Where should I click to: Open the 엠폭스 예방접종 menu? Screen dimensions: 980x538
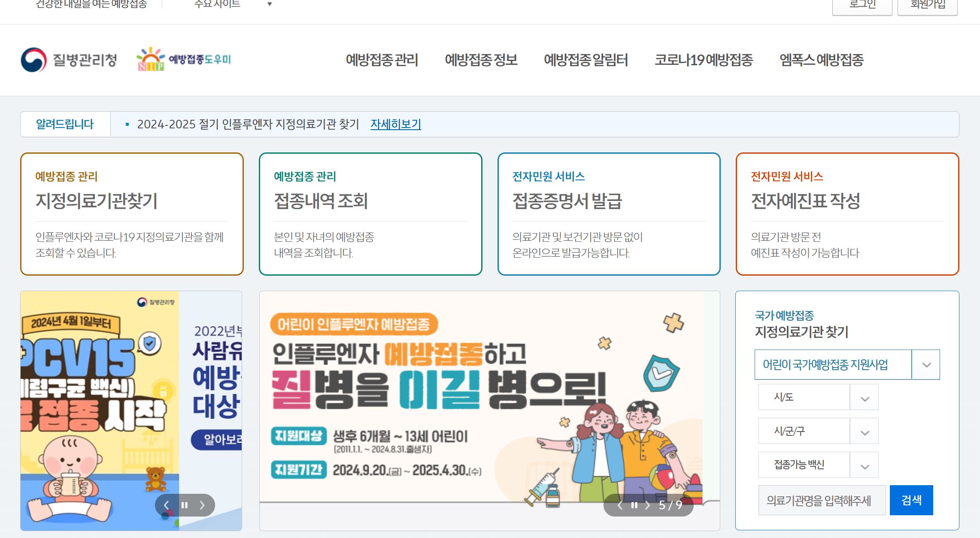[x=823, y=60]
